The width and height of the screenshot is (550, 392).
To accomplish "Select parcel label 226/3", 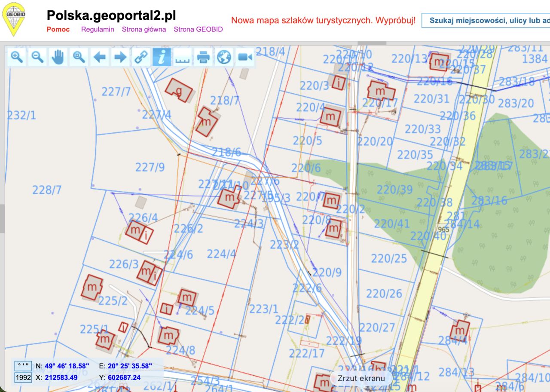I will [x=124, y=264].
